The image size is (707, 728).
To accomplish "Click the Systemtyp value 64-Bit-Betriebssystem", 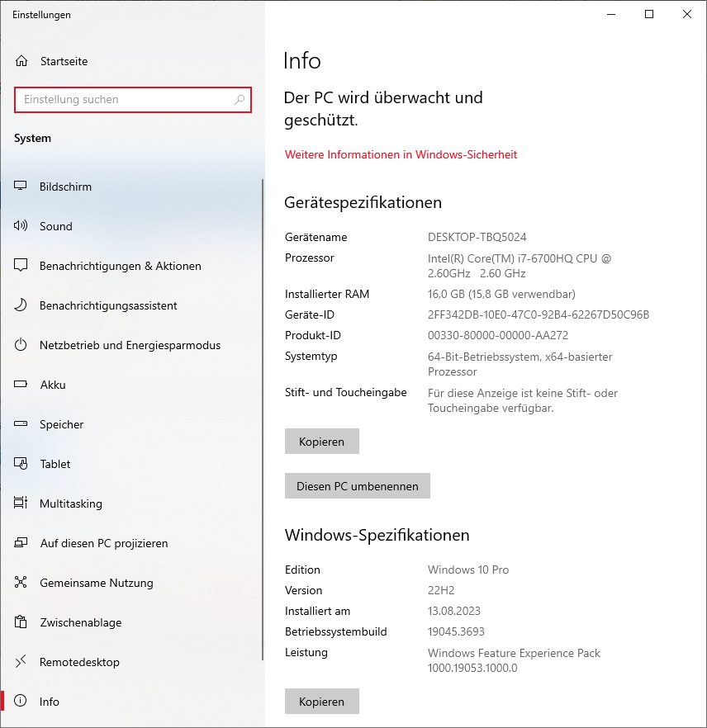I will click(520, 364).
